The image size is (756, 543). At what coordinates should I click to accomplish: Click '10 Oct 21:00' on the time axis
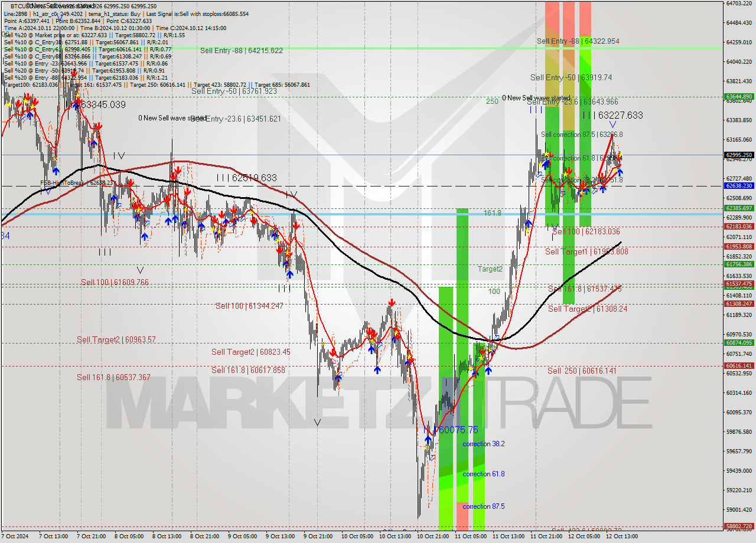(432, 537)
